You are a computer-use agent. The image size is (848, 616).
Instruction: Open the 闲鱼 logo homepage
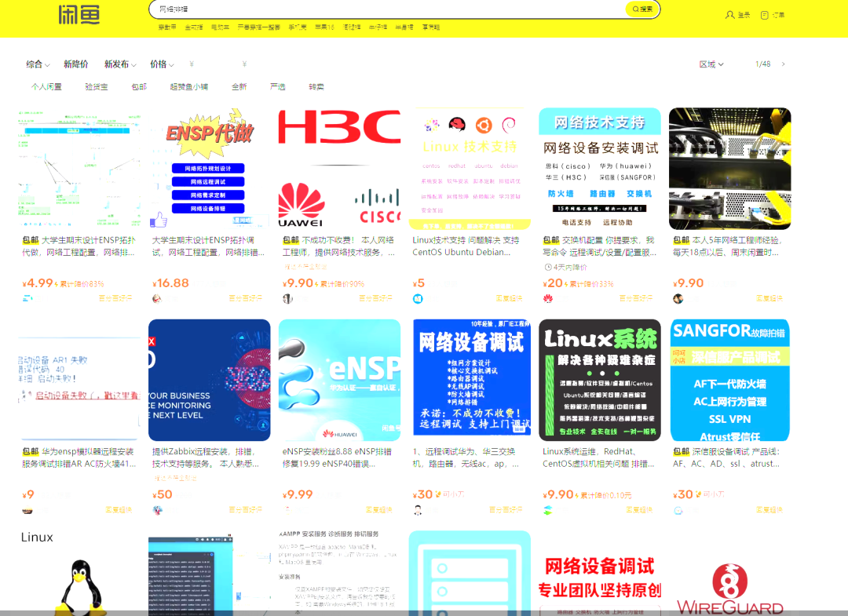coord(79,15)
